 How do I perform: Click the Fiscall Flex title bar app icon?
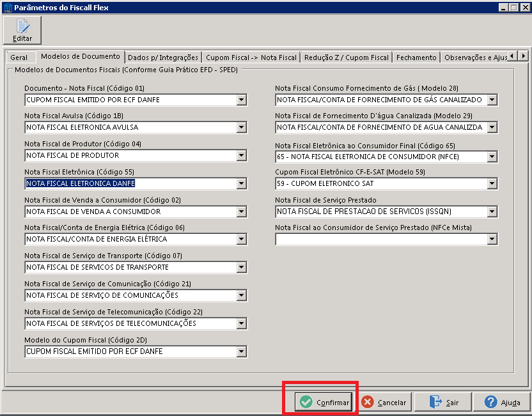[7, 7]
